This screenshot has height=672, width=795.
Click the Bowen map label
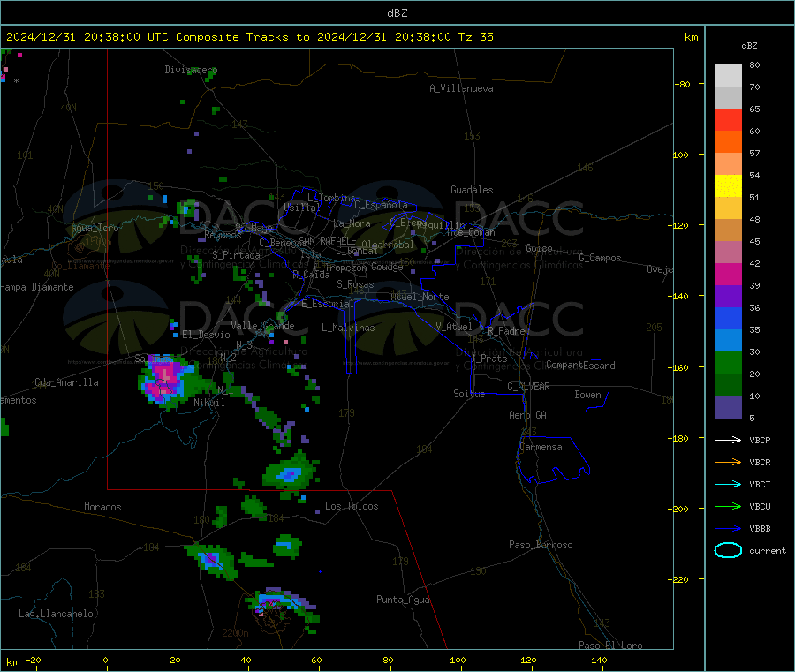[587, 395]
